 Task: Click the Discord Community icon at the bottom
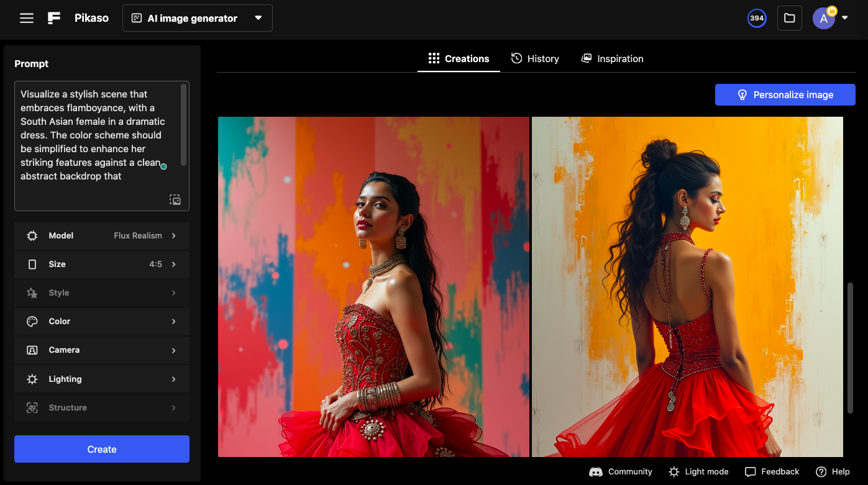pyautogui.click(x=595, y=471)
